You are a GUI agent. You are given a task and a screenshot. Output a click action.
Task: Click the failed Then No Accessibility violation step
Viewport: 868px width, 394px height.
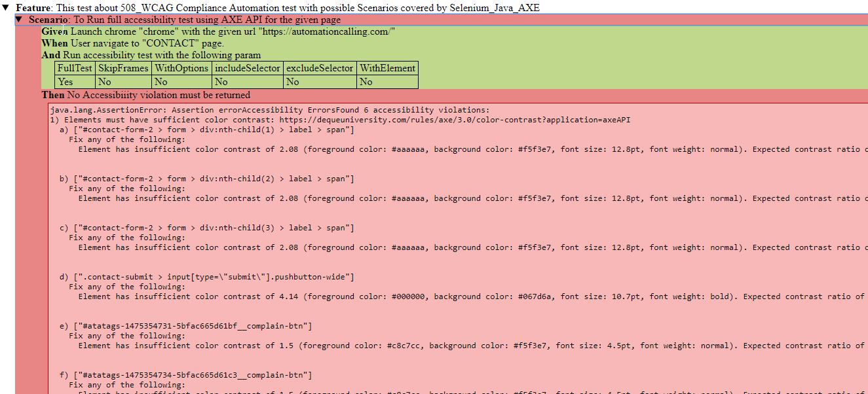(145, 95)
